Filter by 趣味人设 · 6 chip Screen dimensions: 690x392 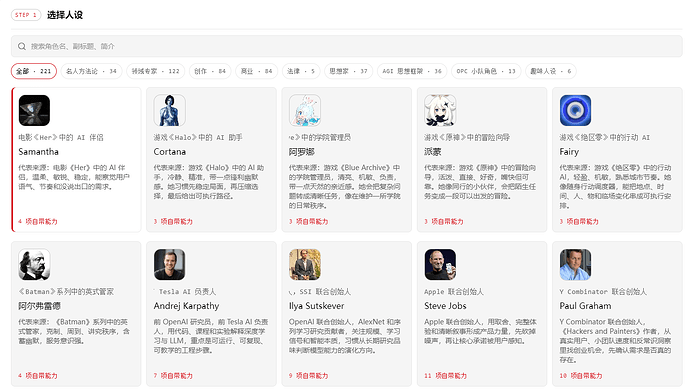(551, 71)
